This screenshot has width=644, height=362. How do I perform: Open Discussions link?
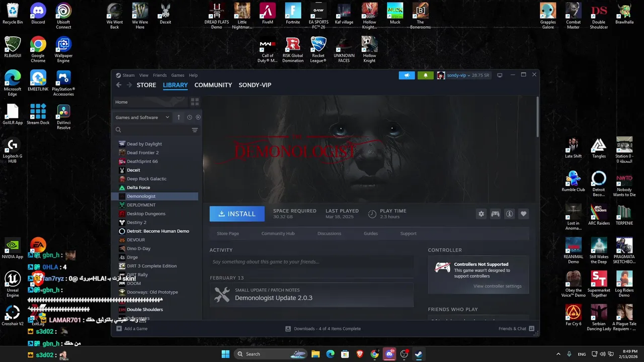(329, 233)
